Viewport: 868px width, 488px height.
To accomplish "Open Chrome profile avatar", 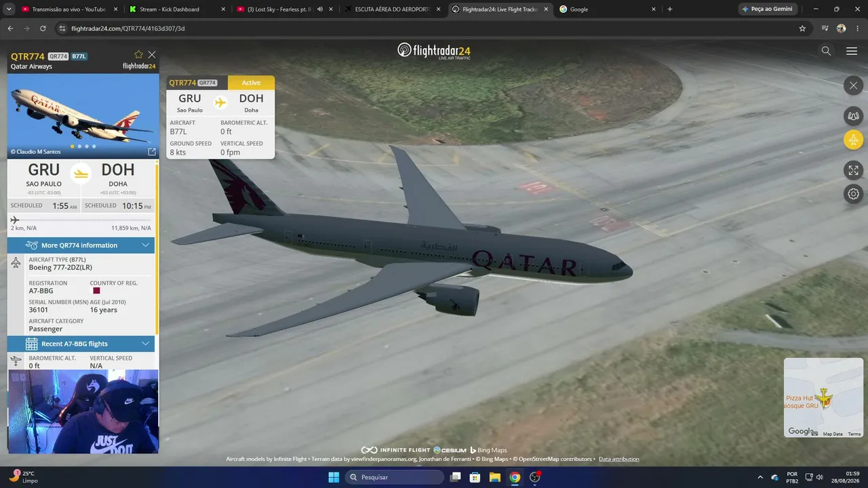I will (x=842, y=28).
